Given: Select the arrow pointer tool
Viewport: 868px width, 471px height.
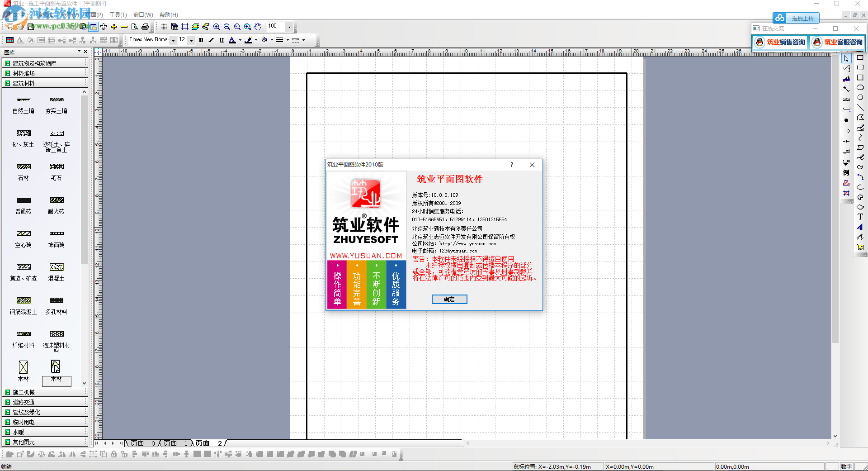Looking at the screenshot, I should tap(846, 59).
